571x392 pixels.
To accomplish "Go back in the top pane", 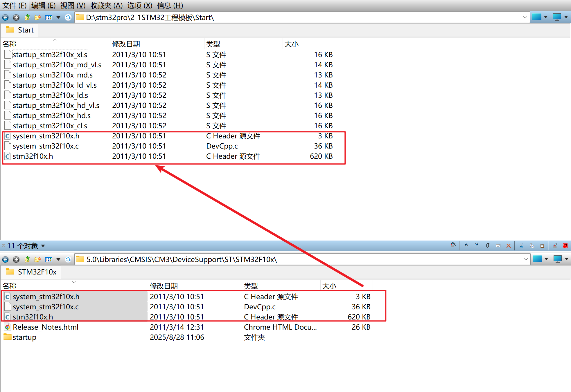I will coord(5,18).
